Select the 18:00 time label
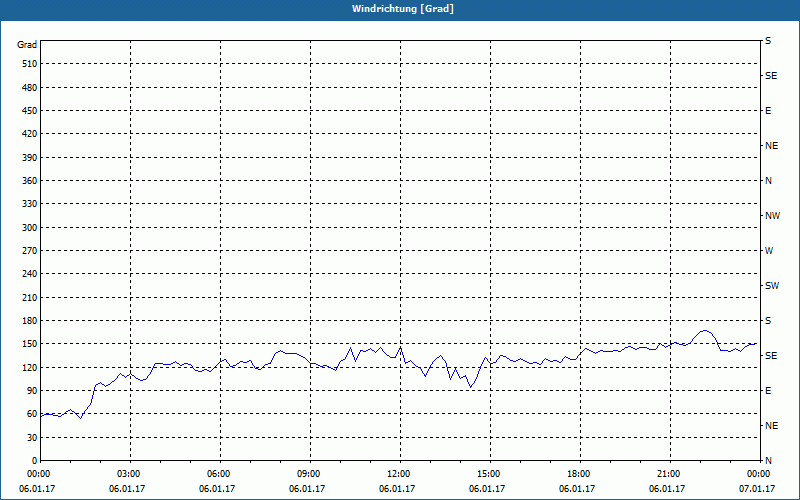 coord(580,474)
